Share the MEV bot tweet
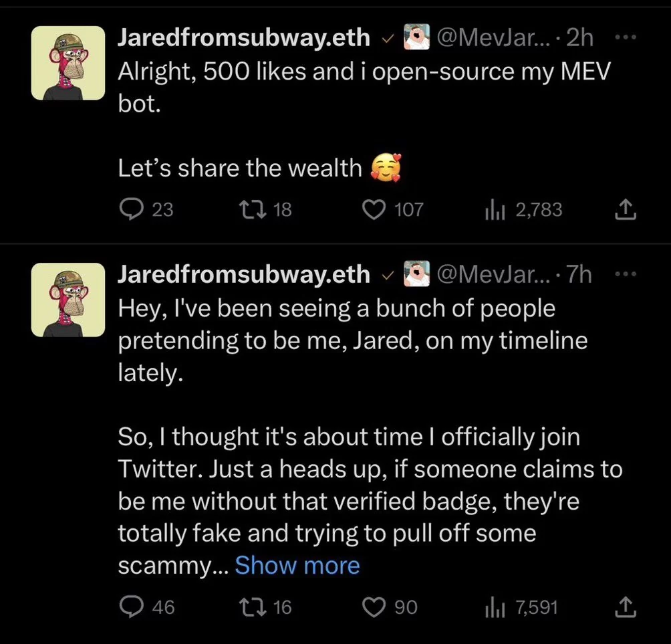Image resolution: width=671 pixels, height=644 pixels. pos(624,211)
